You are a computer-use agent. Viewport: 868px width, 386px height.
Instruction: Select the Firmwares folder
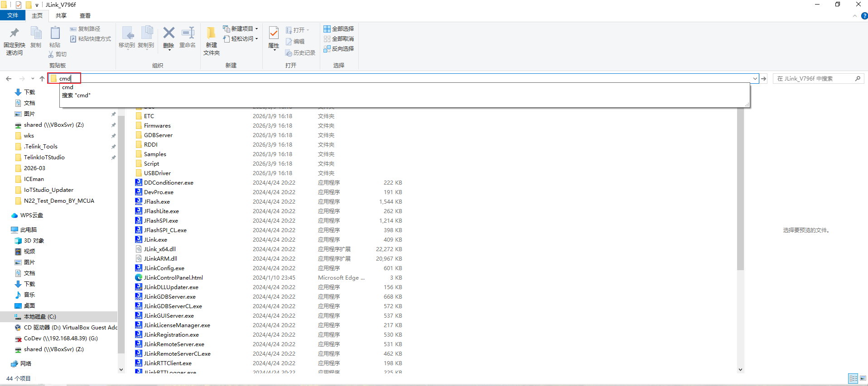pyautogui.click(x=157, y=126)
